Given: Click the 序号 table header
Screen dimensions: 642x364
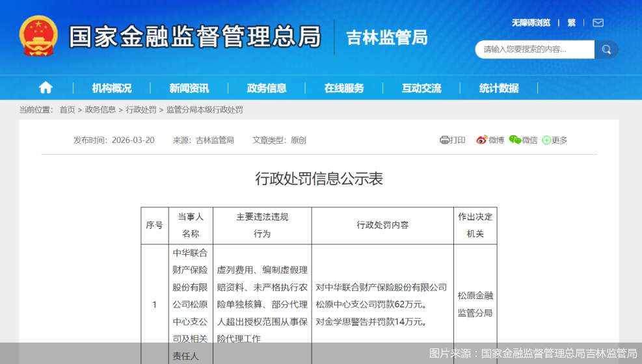Looking at the screenshot, I should [154, 226].
